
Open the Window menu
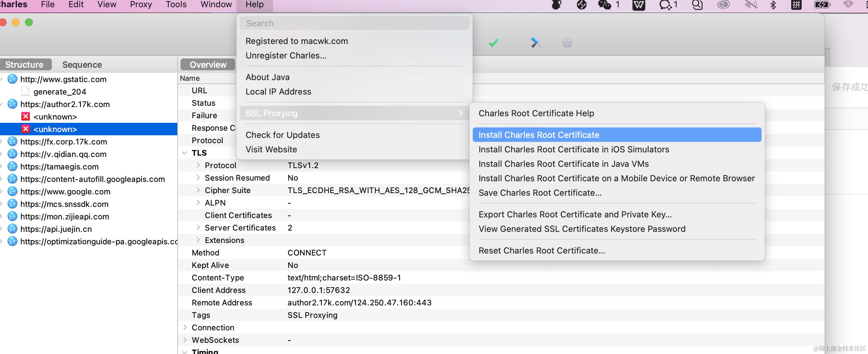click(216, 5)
